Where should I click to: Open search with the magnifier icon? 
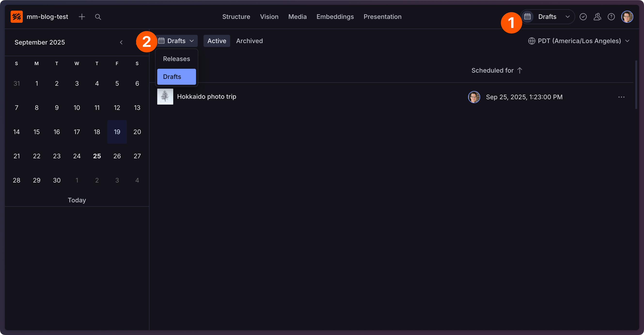point(98,17)
